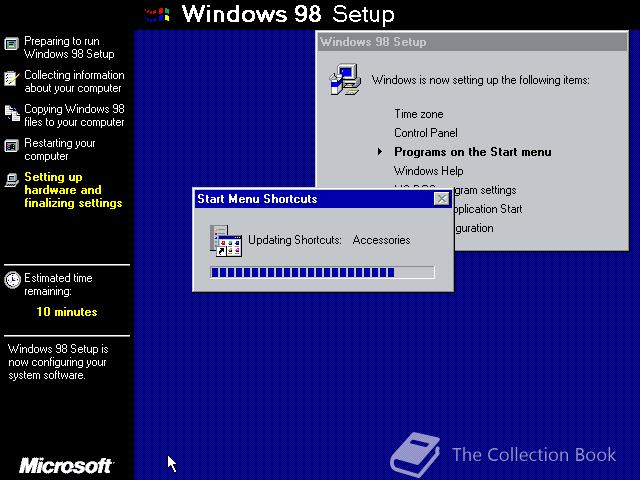Click arrow marker beside Programs on the Start menu
The height and width of the screenshot is (480, 640).
pos(380,152)
